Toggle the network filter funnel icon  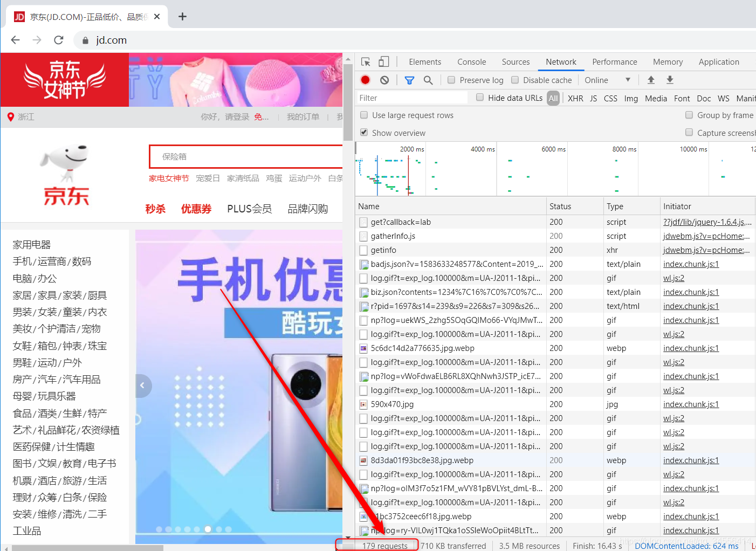tap(409, 80)
